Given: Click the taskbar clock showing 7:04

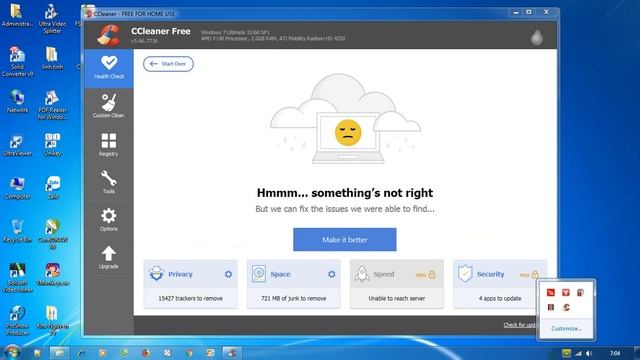Looking at the screenshot, I should tap(615, 353).
